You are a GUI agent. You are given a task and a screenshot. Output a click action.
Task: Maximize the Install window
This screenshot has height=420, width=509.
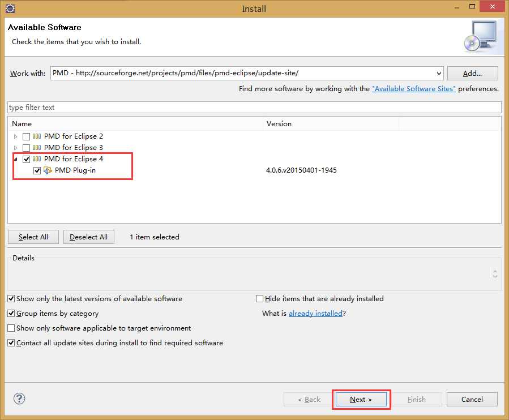pos(472,6)
